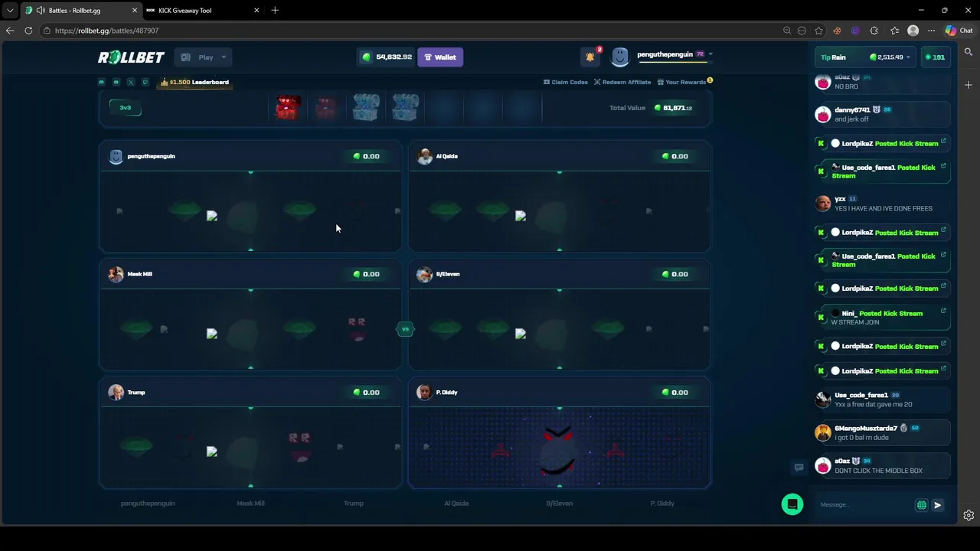980x551 pixels.
Task: Open the YouTube social icon
Action: [x=116, y=82]
